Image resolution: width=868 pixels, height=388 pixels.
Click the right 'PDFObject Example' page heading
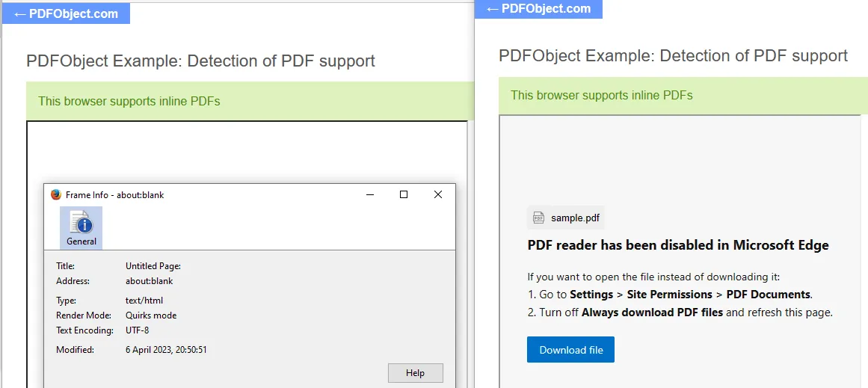pyautogui.click(x=673, y=55)
